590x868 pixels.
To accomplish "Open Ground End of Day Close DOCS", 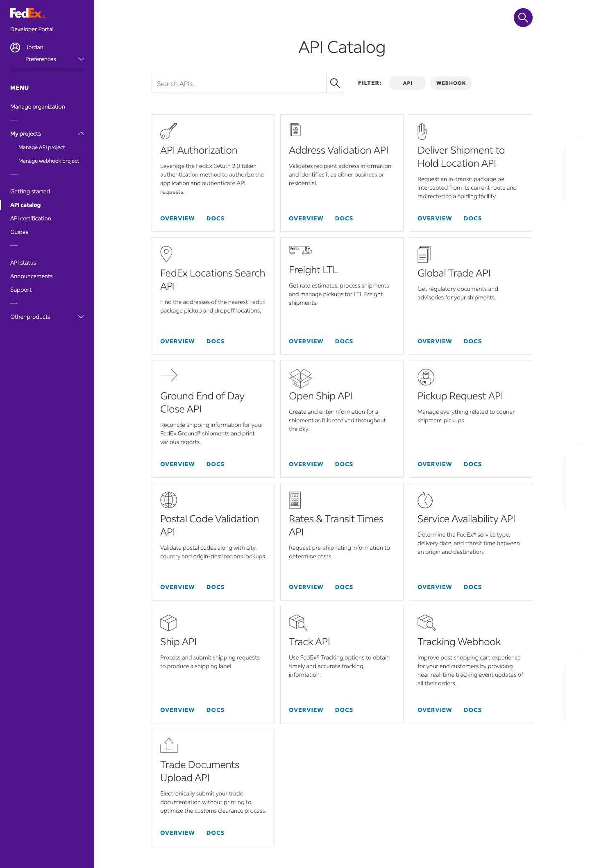I will (216, 464).
